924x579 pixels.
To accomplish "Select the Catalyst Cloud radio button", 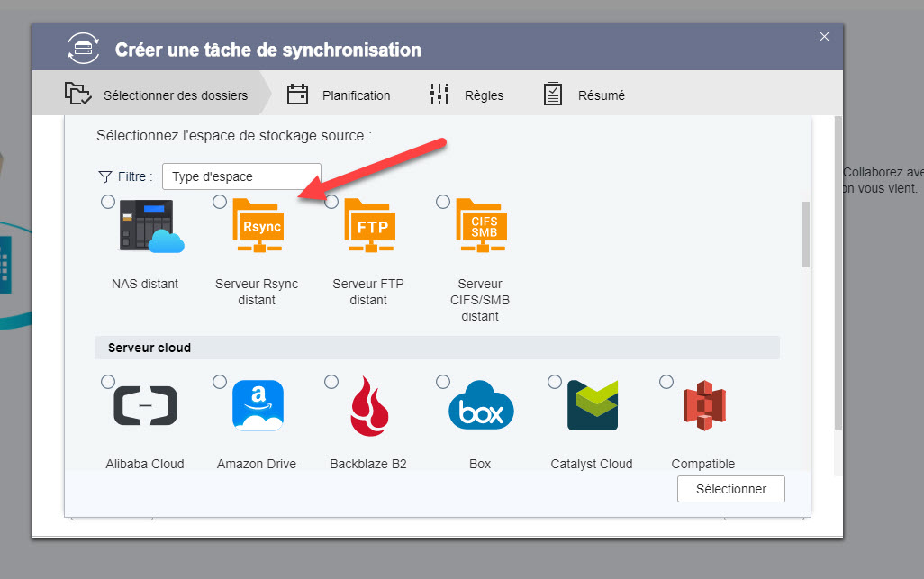I will (x=555, y=382).
